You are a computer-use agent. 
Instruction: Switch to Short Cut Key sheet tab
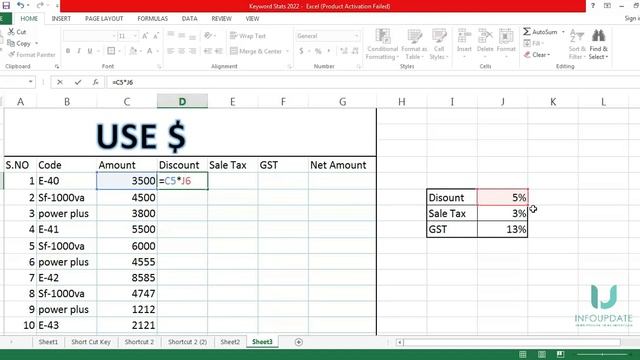pyautogui.click(x=91, y=342)
